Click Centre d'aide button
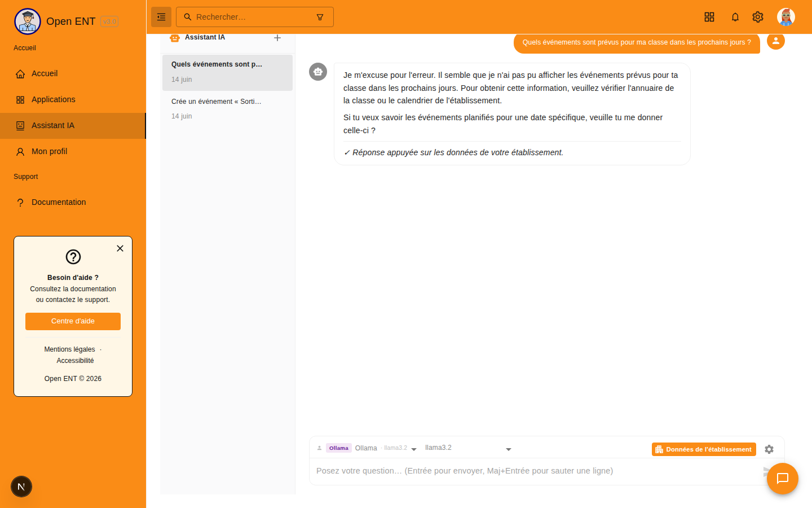 (x=73, y=321)
